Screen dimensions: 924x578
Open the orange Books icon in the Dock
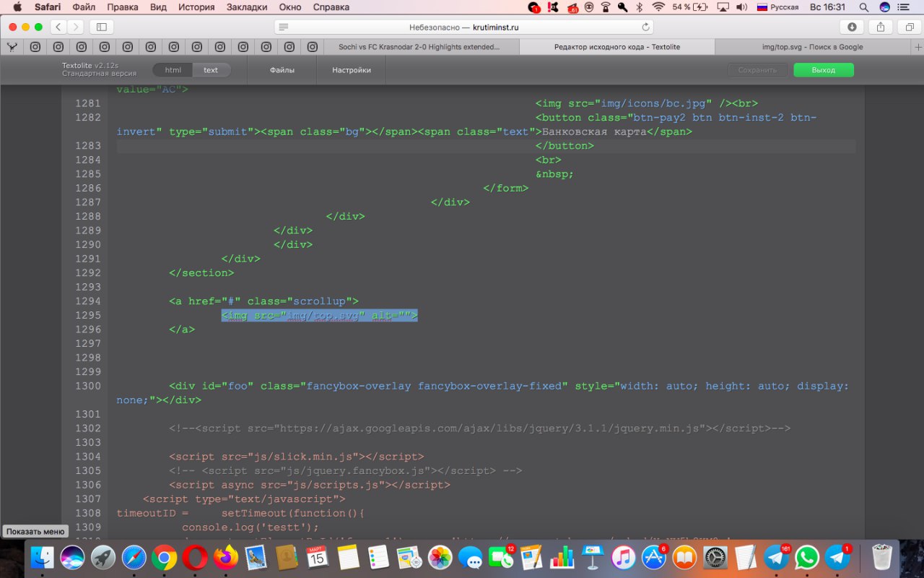pos(684,557)
